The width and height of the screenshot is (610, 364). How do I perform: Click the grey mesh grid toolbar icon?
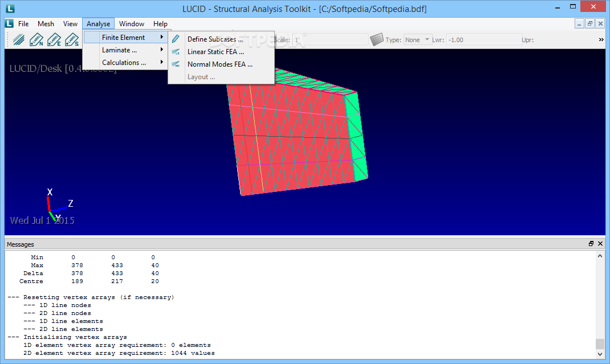coord(377,39)
